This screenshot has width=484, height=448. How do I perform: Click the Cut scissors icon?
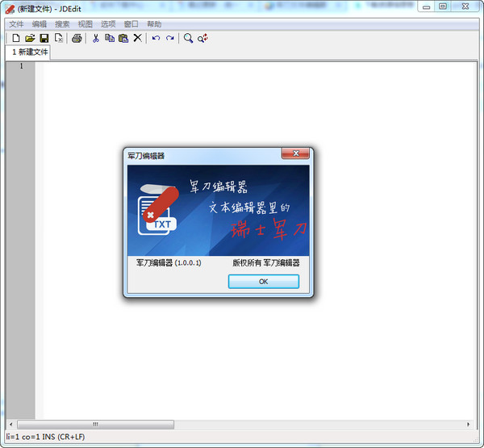click(x=95, y=38)
